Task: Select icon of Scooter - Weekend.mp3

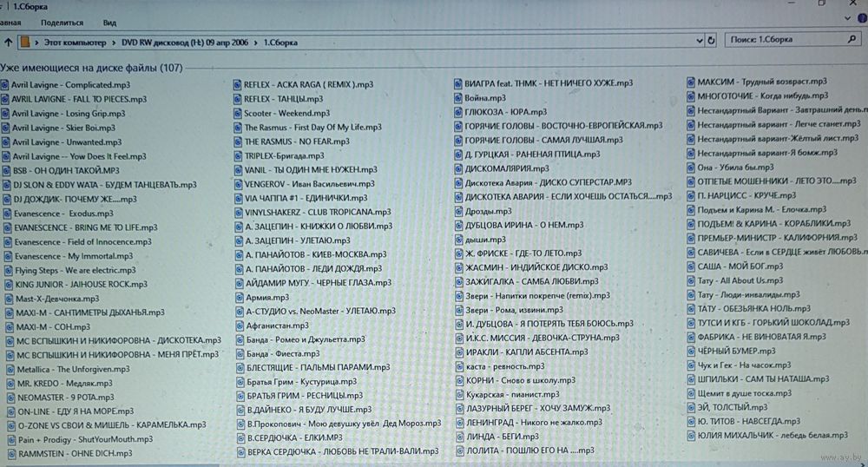Action: coord(238,113)
